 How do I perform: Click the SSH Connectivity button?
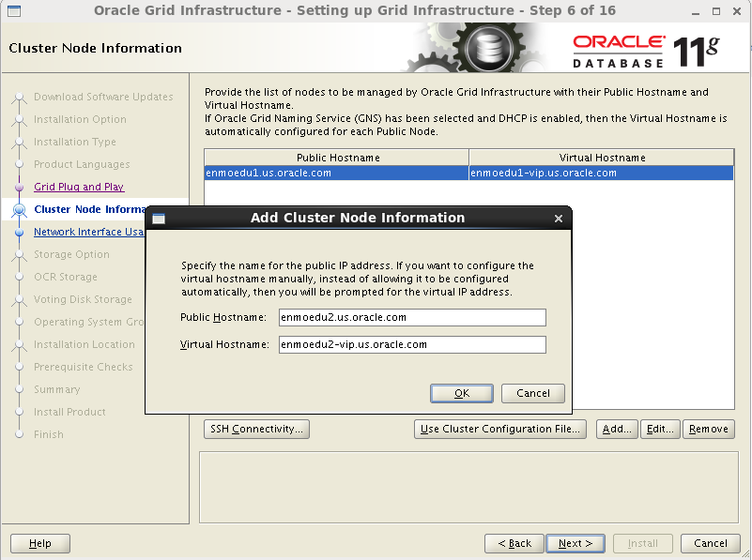pos(256,429)
